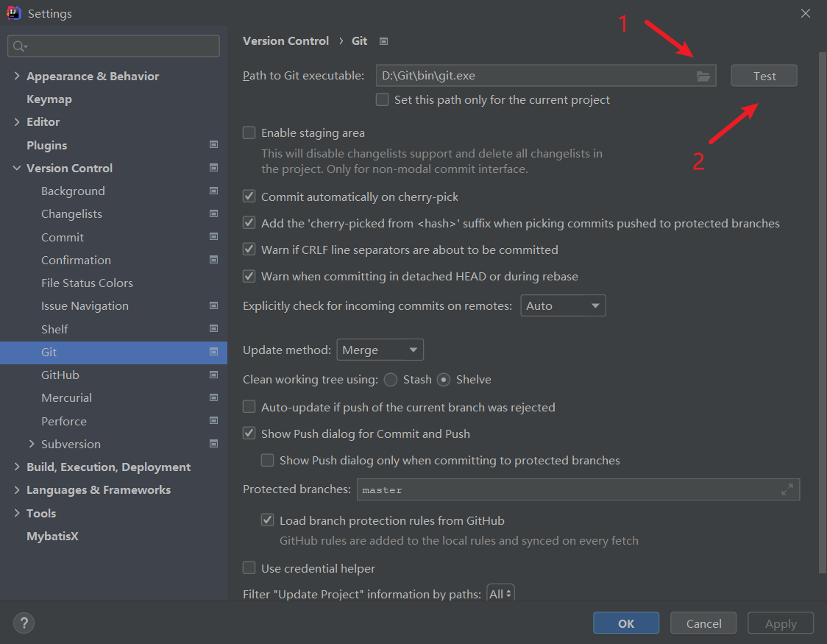827x644 pixels.
Task: Open the Update method Merge dropdown
Action: [x=380, y=350]
